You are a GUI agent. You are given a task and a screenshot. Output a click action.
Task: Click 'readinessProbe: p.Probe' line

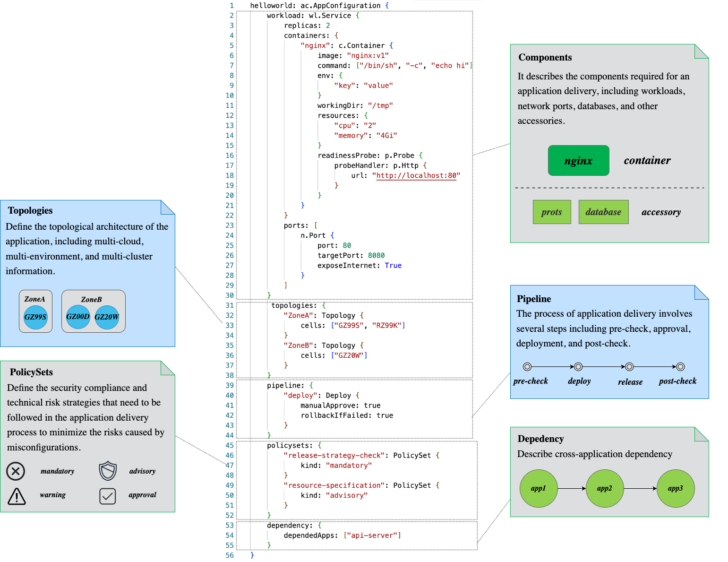pyautogui.click(x=370, y=156)
